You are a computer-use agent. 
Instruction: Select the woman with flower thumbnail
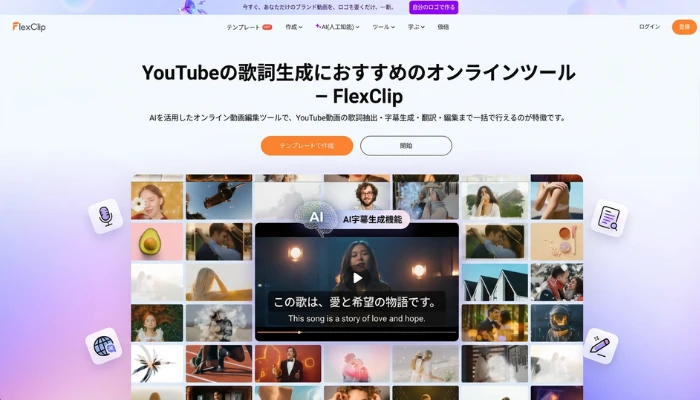157,200
